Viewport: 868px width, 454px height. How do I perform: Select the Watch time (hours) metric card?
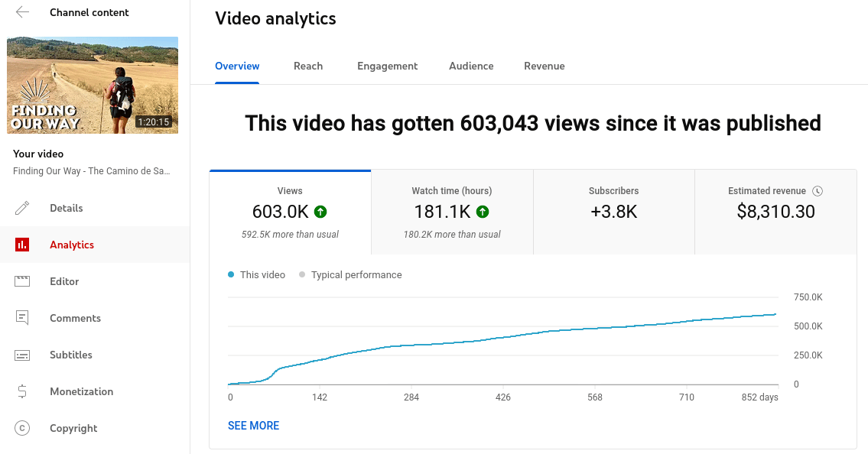pyautogui.click(x=452, y=212)
